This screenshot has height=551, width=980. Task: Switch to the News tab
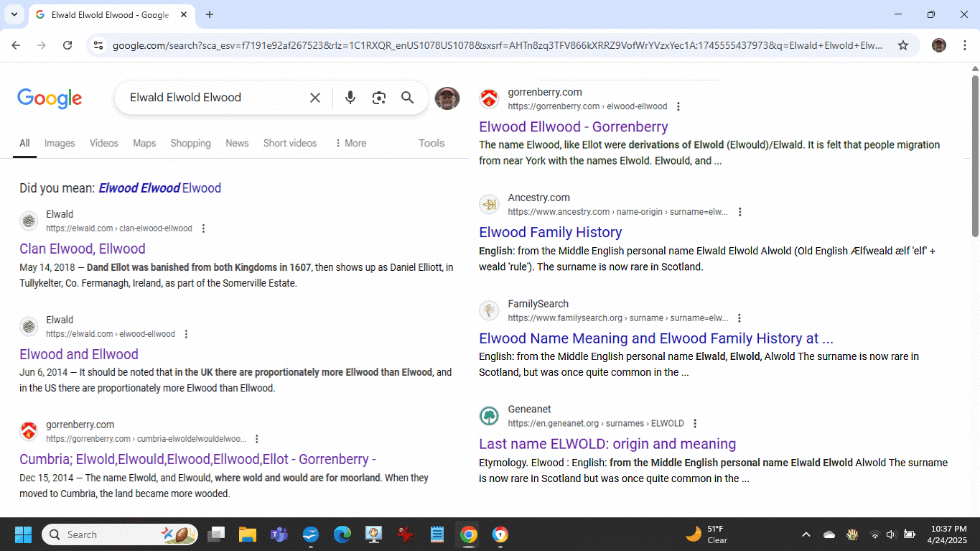coord(237,143)
